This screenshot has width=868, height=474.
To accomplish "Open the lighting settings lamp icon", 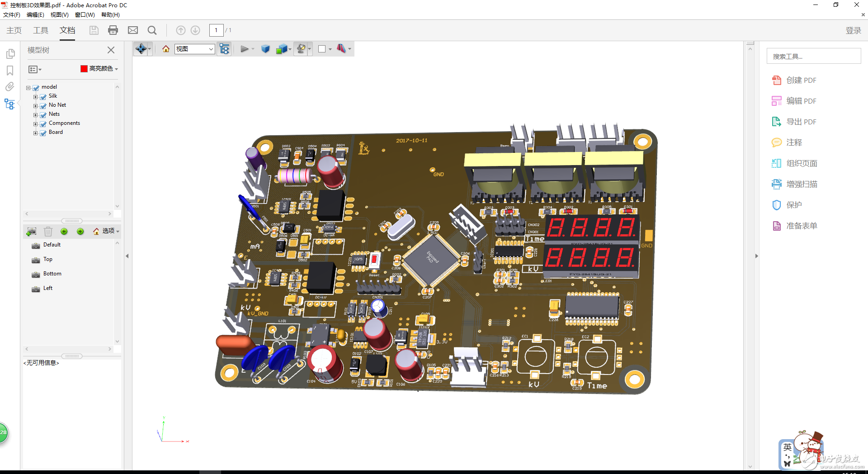I will pos(302,48).
